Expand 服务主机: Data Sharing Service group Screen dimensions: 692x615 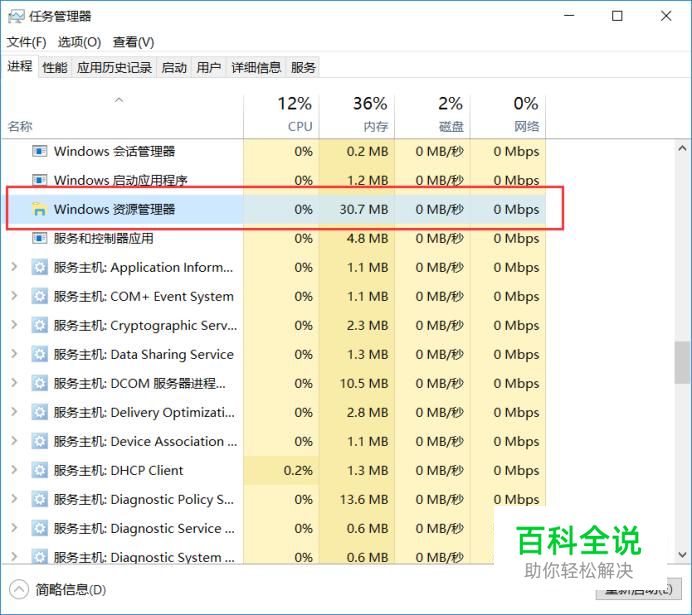(14, 354)
